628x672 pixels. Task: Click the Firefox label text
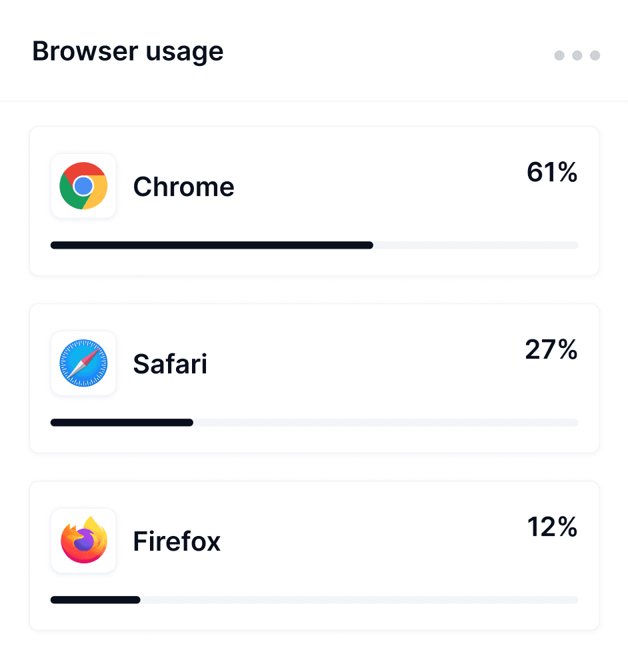[176, 541]
